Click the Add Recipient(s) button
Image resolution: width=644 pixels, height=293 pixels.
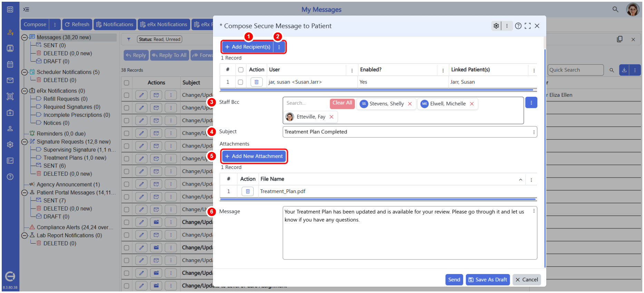[247, 47]
